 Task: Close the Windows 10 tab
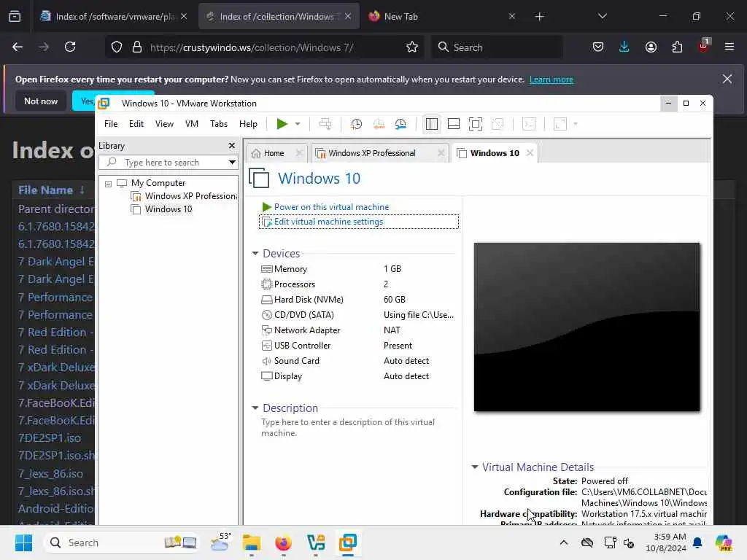[530, 153]
